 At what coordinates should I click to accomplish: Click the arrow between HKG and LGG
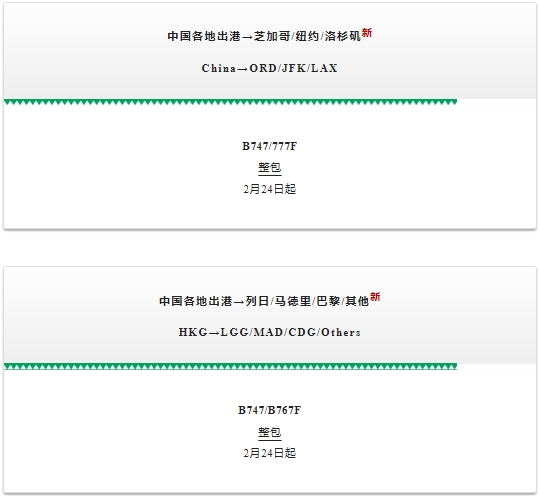pyautogui.click(x=214, y=333)
